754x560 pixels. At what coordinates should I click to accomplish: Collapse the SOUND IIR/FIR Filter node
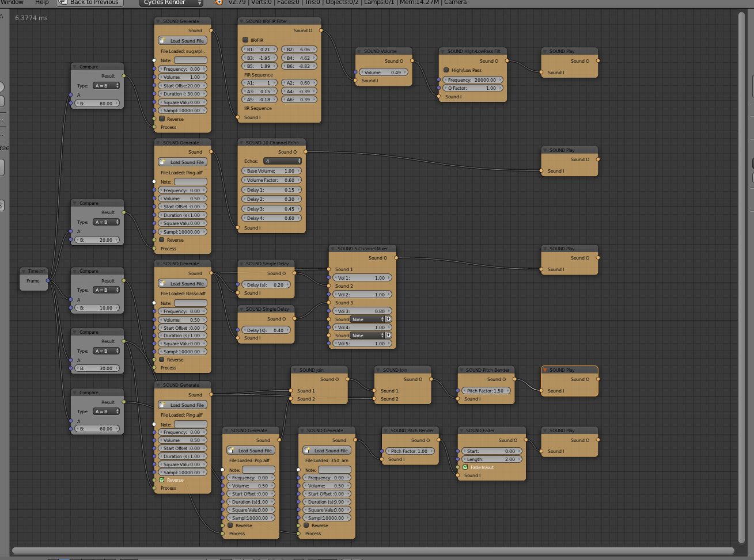242,21
